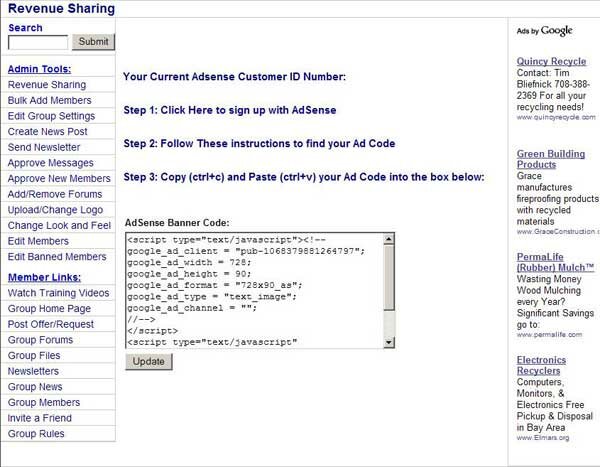Open the Group Members link

tap(44, 402)
